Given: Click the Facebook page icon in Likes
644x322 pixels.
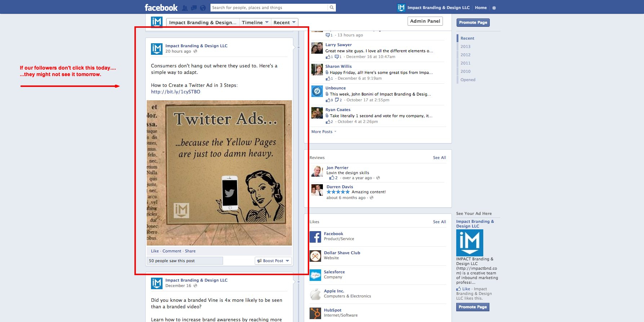Looking at the screenshot, I should click(315, 237).
